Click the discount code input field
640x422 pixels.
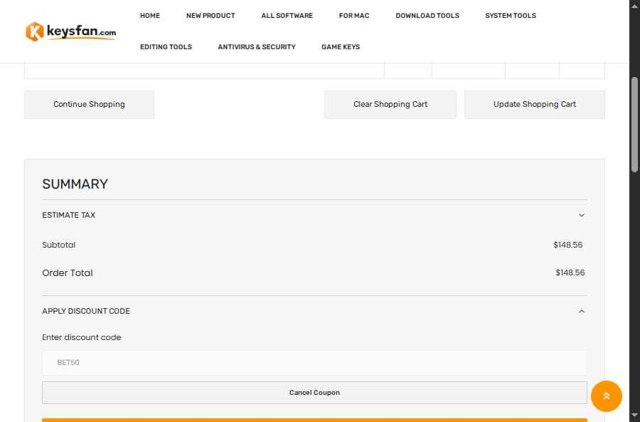pyautogui.click(x=315, y=362)
